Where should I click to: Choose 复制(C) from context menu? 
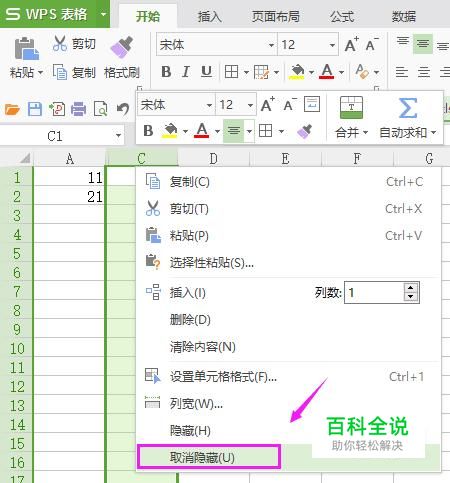288,182
